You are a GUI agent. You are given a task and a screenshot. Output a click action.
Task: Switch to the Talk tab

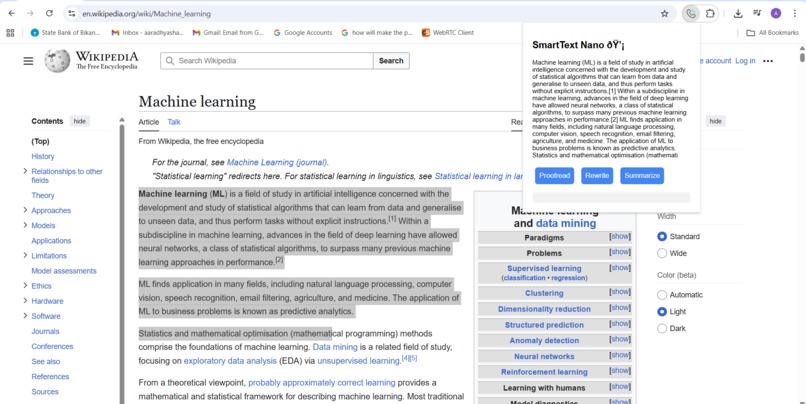pos(174,122)
